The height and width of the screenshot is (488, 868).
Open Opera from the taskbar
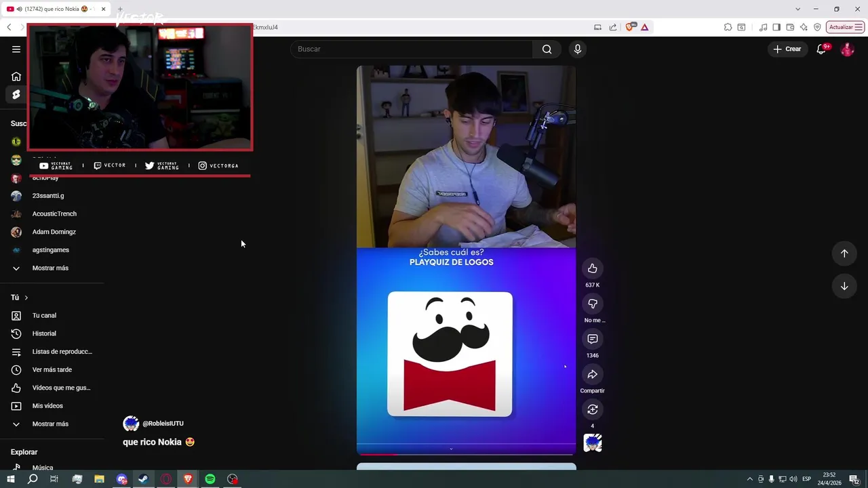click(166, 479)
